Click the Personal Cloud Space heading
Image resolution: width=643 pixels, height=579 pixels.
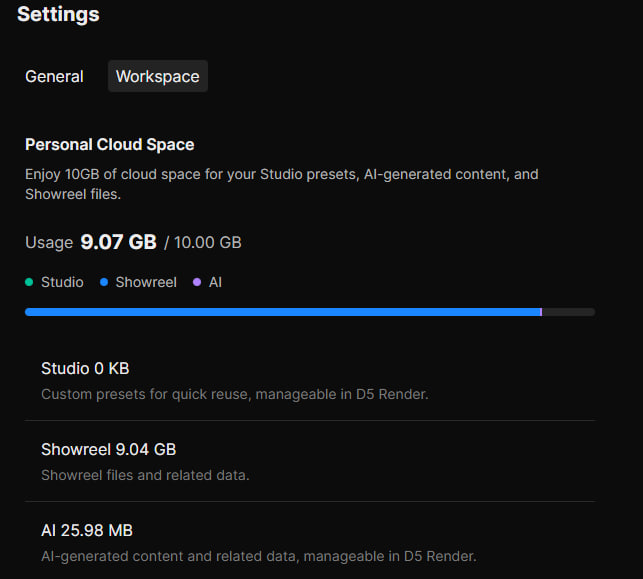click(109, 144)
